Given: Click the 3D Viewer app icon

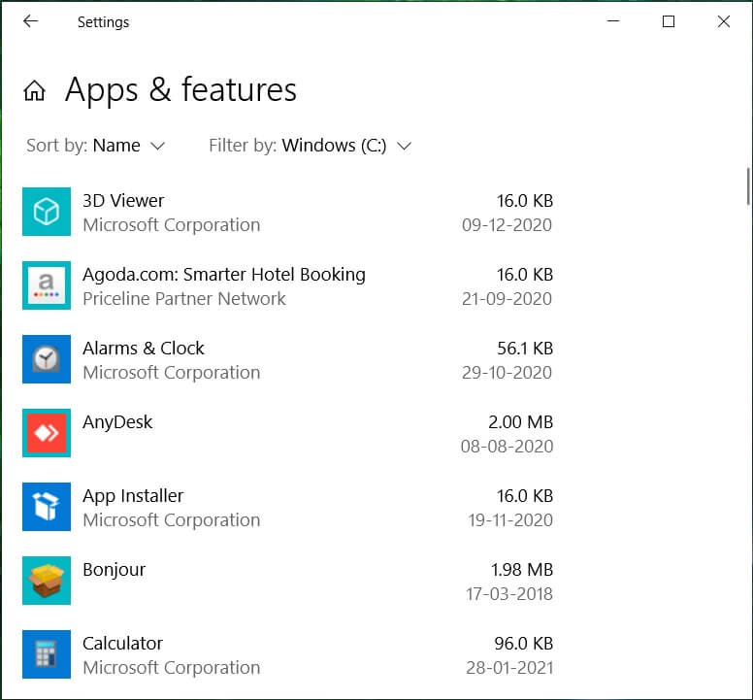Looking at the screenshot, I should click(47, 212).
